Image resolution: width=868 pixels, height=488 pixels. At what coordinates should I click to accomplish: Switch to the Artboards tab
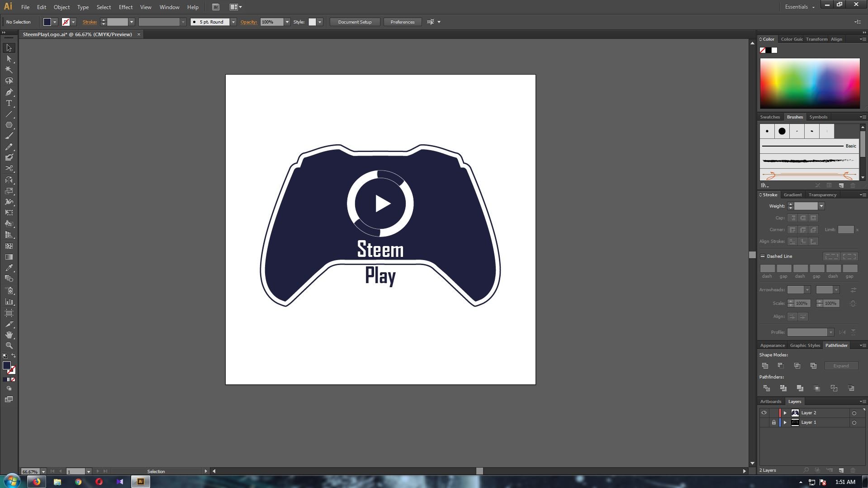pyautogui.click(x=771, y=401)
